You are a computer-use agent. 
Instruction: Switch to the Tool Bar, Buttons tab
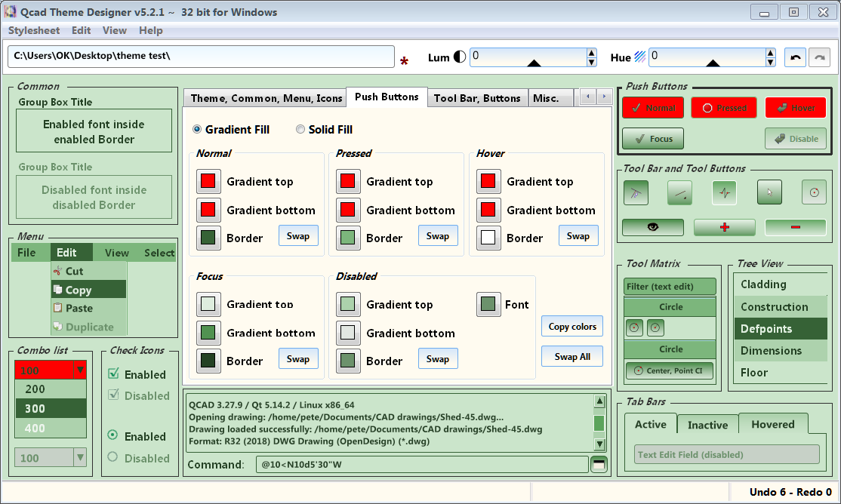click(x=476, y=98)
